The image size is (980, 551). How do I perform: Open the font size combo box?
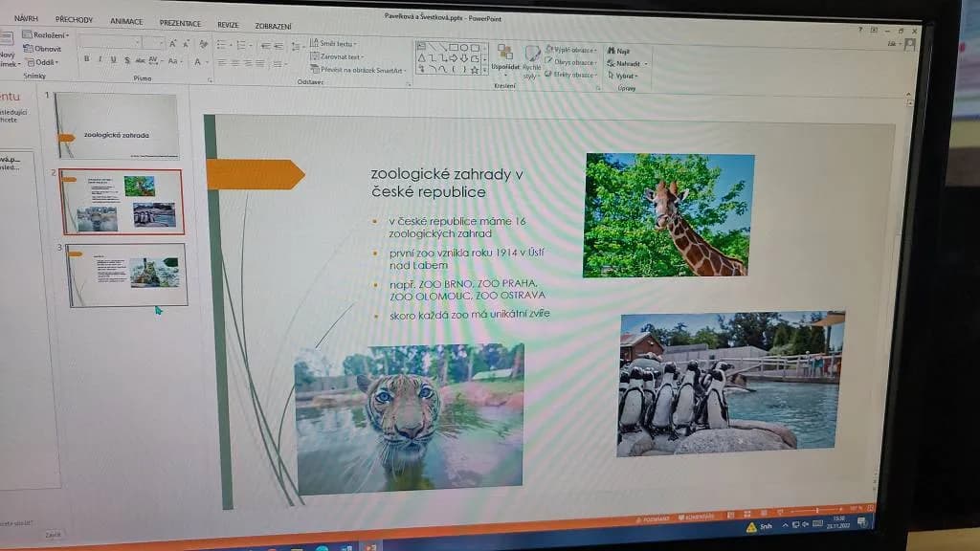[153, 42]
